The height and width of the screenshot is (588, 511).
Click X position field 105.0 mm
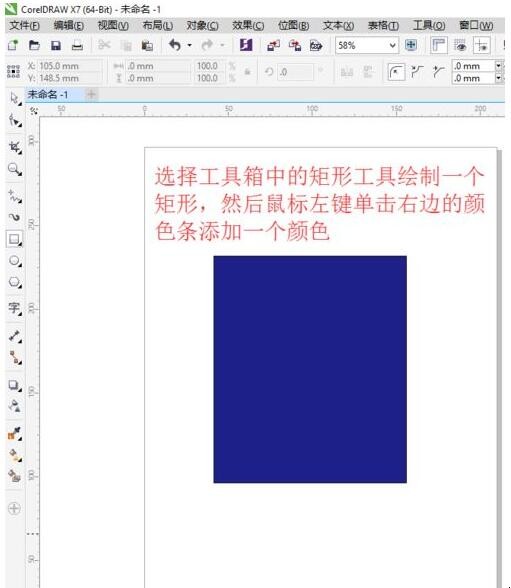click(70, 66)
